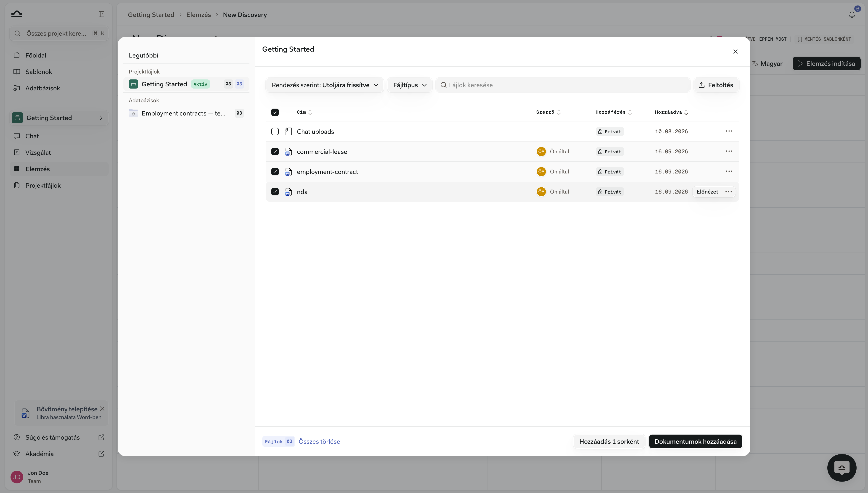Uncheck the employment-contract checkbox

275,172
